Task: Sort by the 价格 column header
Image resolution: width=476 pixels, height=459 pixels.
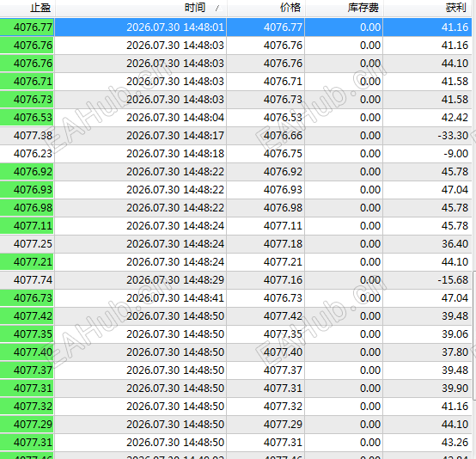Action: pyautogui.click(x=266, y=8)
